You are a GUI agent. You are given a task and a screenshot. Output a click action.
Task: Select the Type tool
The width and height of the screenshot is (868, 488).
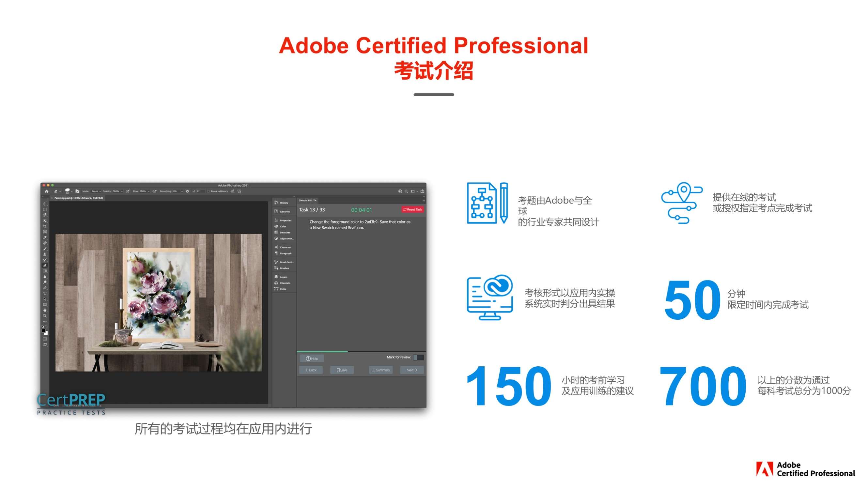click(x=45, y=293)
